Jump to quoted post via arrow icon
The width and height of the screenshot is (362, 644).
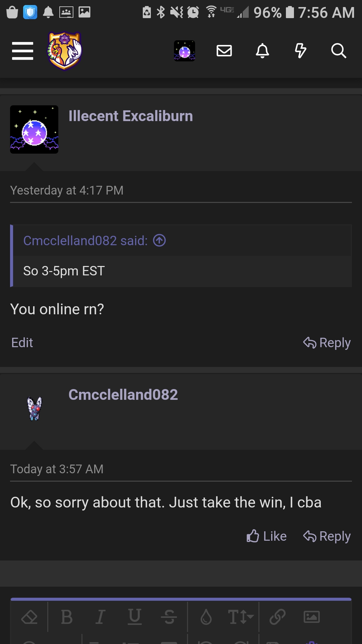160,240
